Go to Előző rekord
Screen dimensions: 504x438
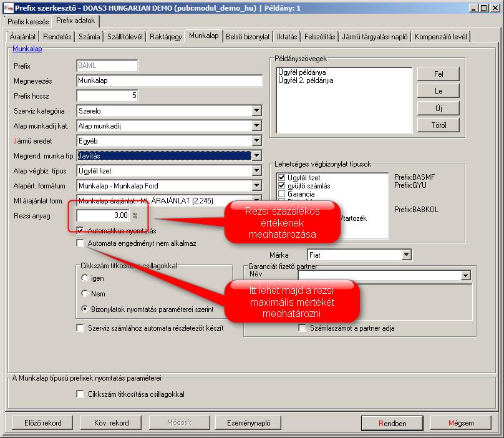pos(42,422)
